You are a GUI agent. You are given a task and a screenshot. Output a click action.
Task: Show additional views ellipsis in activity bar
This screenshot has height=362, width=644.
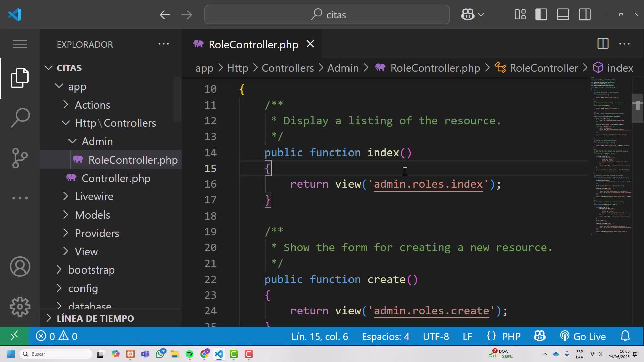tap(20, 198)
